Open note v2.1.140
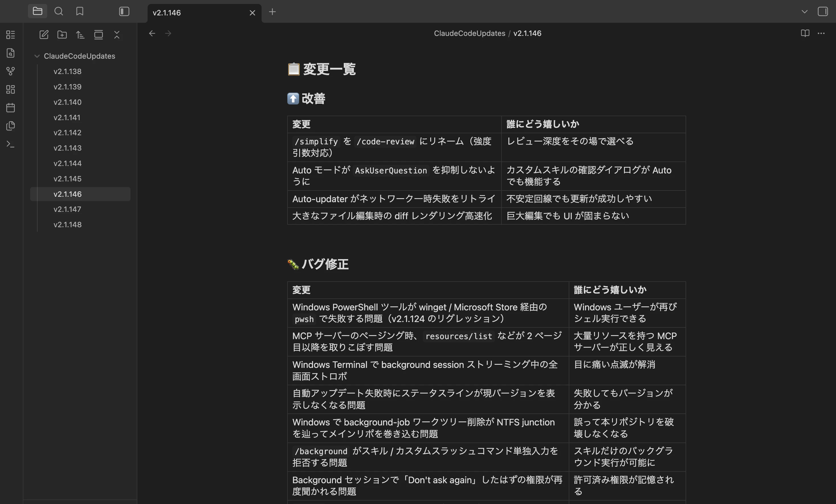836x504 pixels. pos(80,102)
